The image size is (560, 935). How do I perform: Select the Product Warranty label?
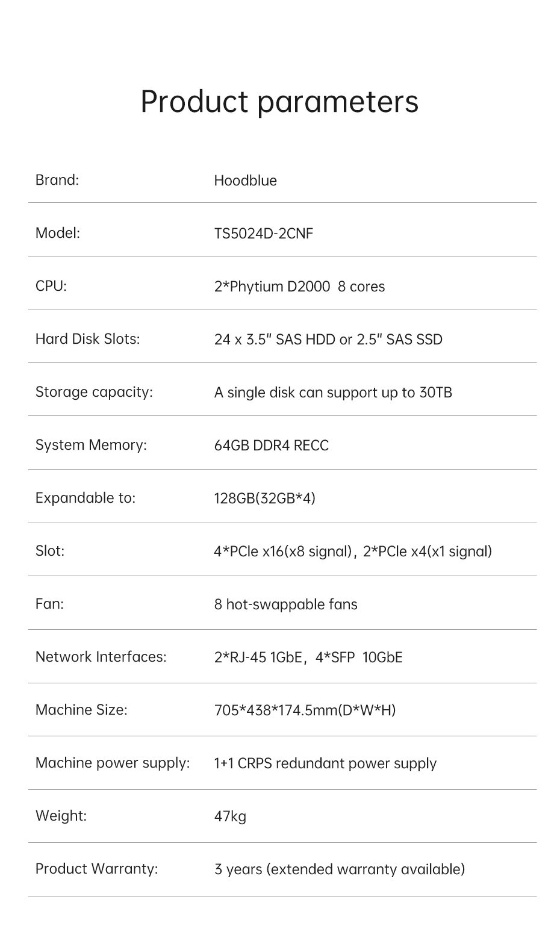click(x=96, y=869)
